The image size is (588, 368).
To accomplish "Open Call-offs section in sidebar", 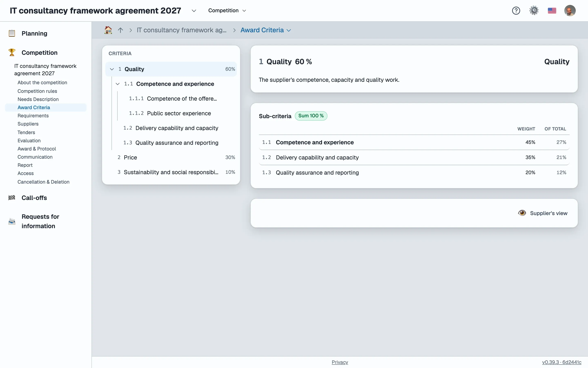I will tap(34, 198).
